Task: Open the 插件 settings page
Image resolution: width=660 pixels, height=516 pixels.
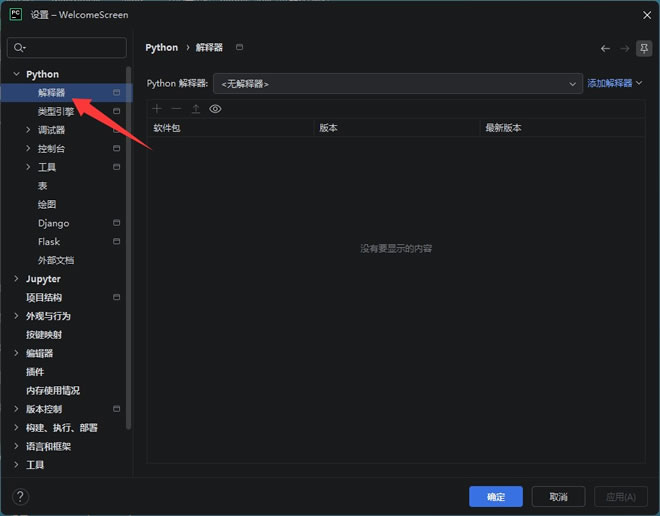Action: tap(35, 372)
